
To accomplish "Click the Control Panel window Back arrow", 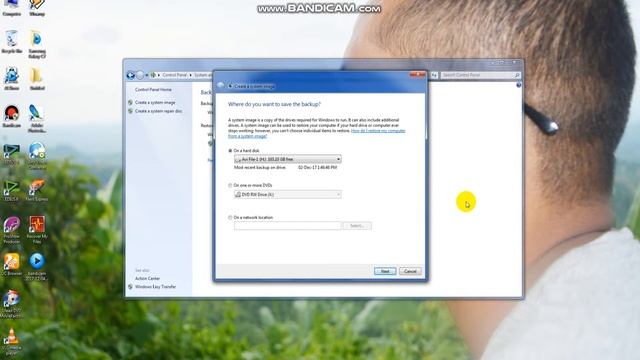I will tap(131, 75).
